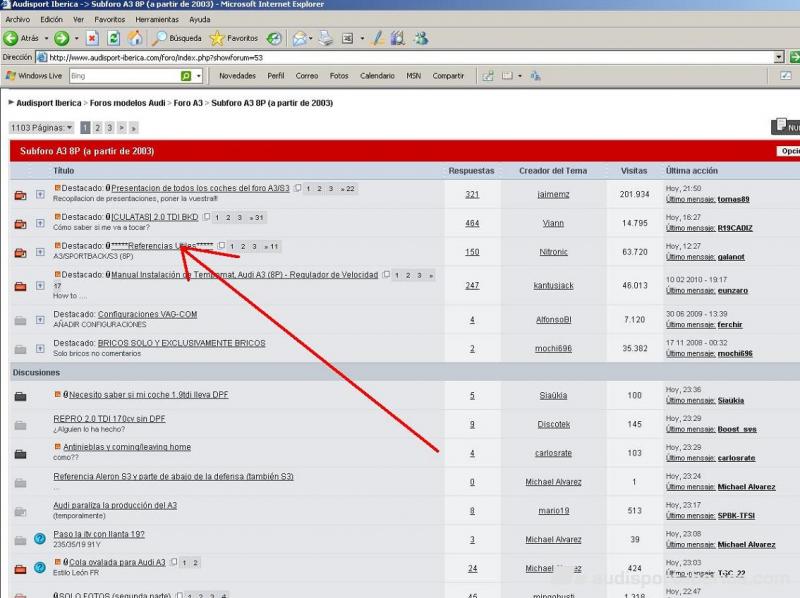Launch the Messenger buddies icon
The width and height of the screenshot is (800, 598).
[421, 38]
